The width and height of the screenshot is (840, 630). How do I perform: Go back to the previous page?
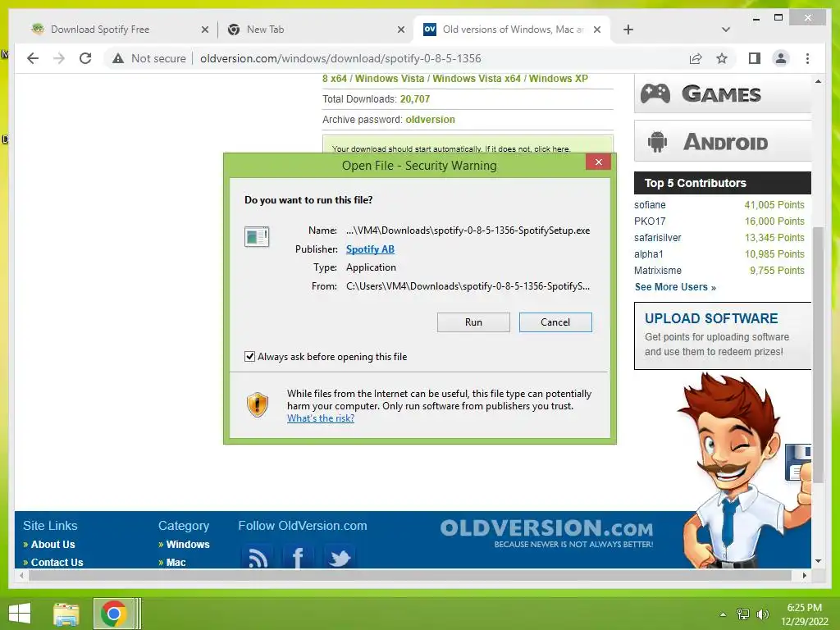[33, 58]
